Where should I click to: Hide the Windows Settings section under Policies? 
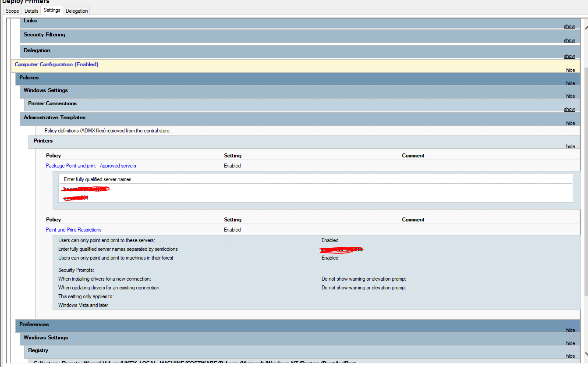(570, 96)
